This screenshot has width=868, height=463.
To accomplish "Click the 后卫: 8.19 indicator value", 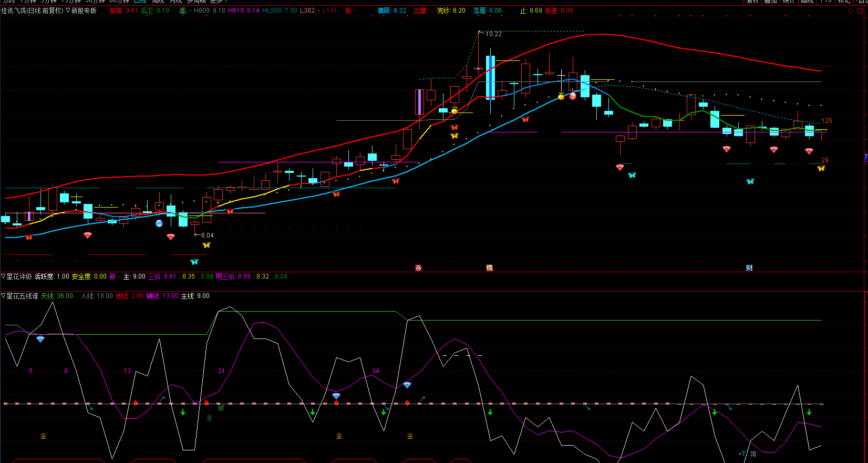I will click(x=155, y=11).
